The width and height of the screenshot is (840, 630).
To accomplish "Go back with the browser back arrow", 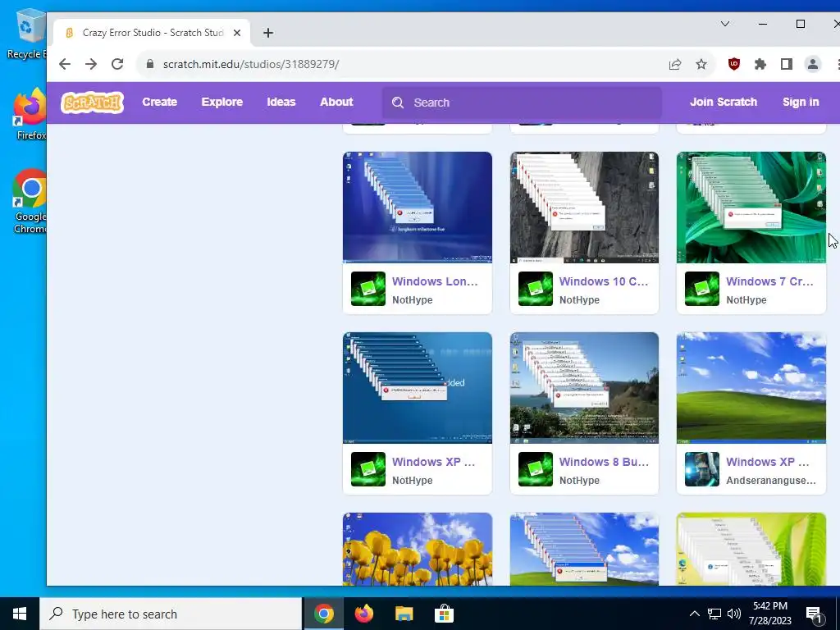I will (x=65, y=64).
